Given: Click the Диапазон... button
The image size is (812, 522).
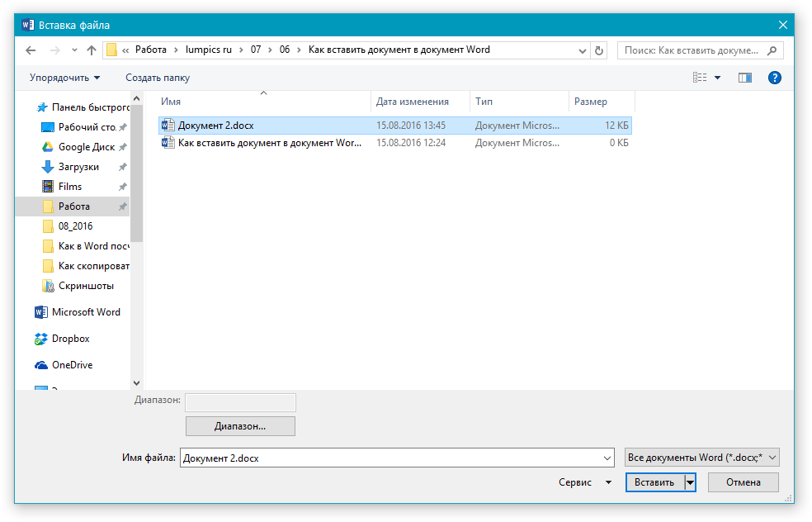Looking at the screenshot, I should 240,426.
